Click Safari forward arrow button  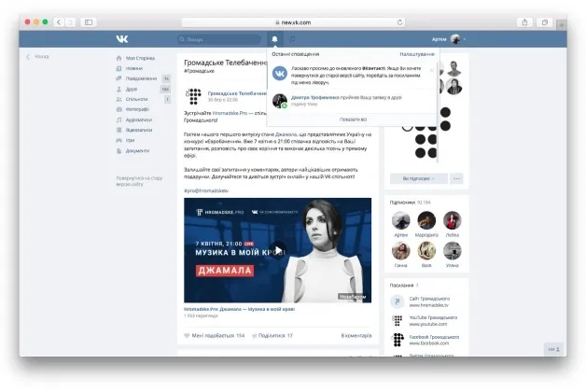coord(70,22)
